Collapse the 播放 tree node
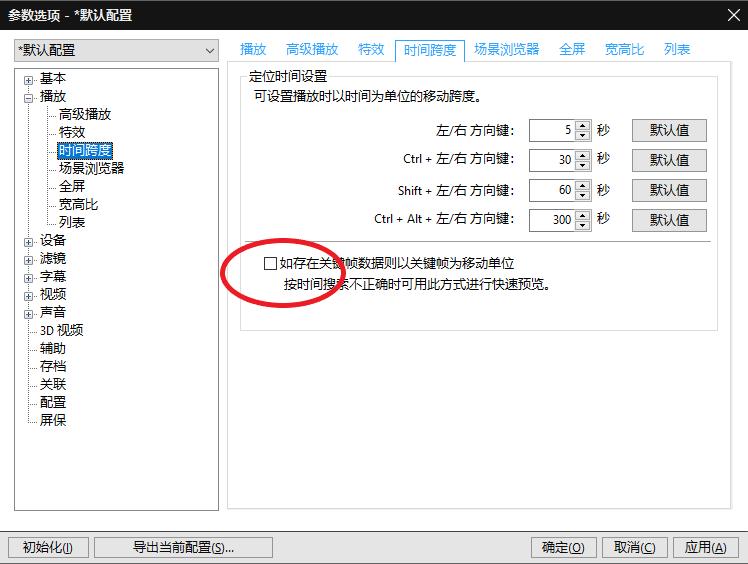The height and width of the screenshot is (564, 748). [x=28, y=98]
